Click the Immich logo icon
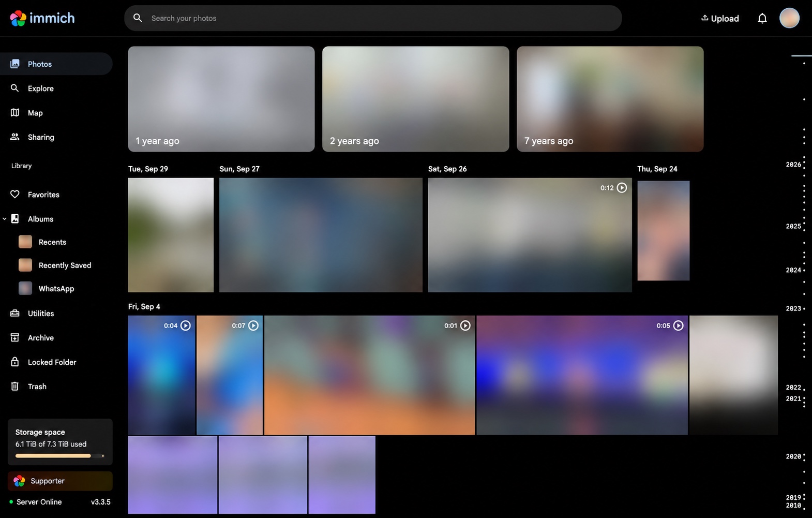Image resolution: width=812 pixels, height=518 pixels. pos(18,18)
